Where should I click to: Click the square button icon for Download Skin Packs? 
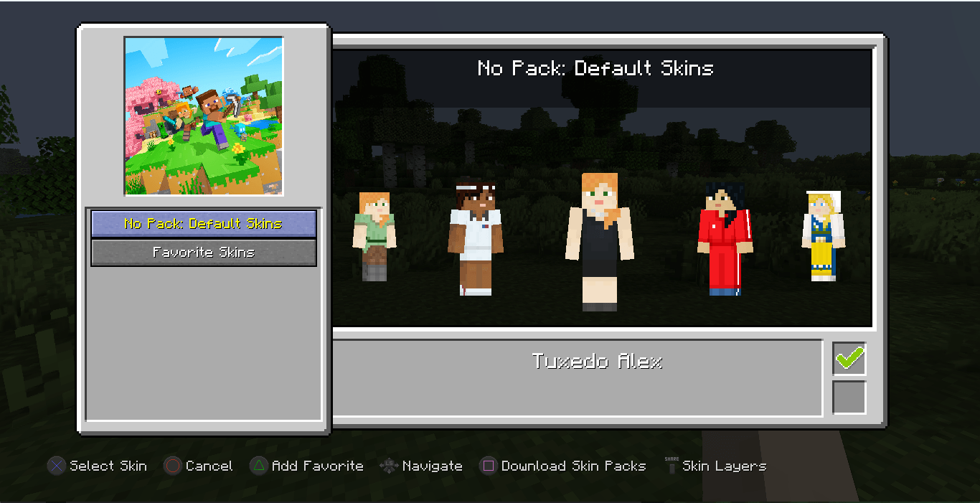tap(488, 466)
